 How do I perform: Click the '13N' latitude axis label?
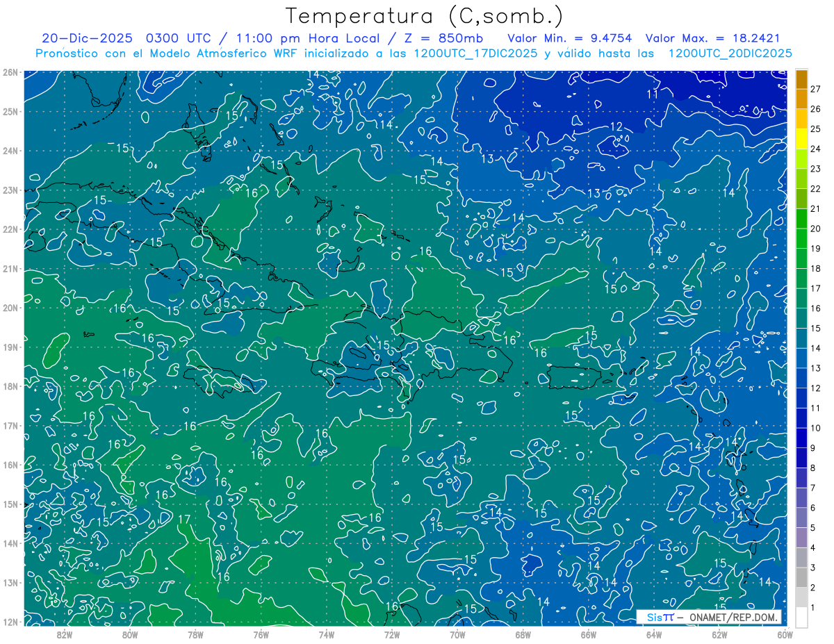pos(10,582)
